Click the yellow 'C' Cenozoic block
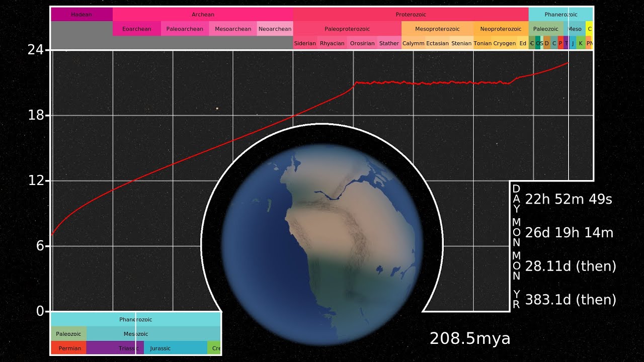 tap(589, 29)
